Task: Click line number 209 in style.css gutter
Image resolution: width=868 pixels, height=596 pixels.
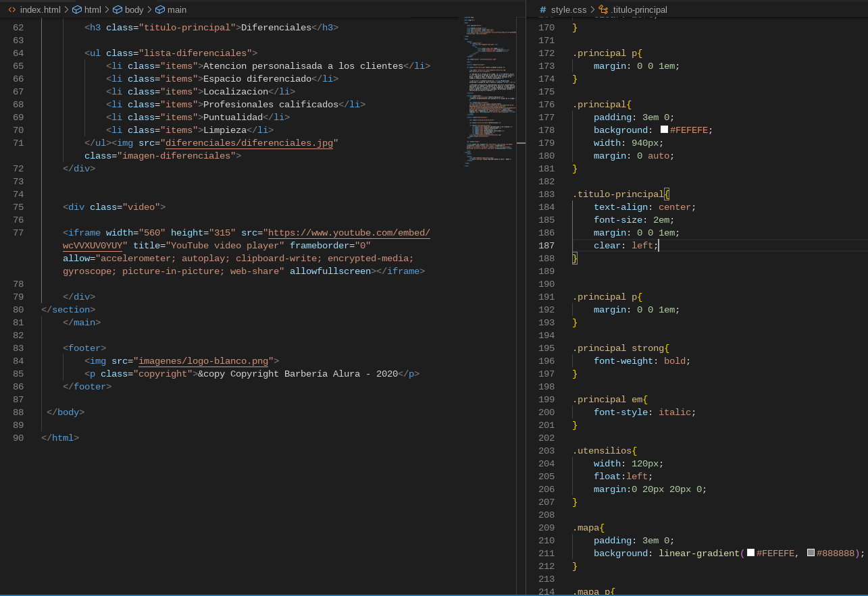Action: [x=546, y=528]
